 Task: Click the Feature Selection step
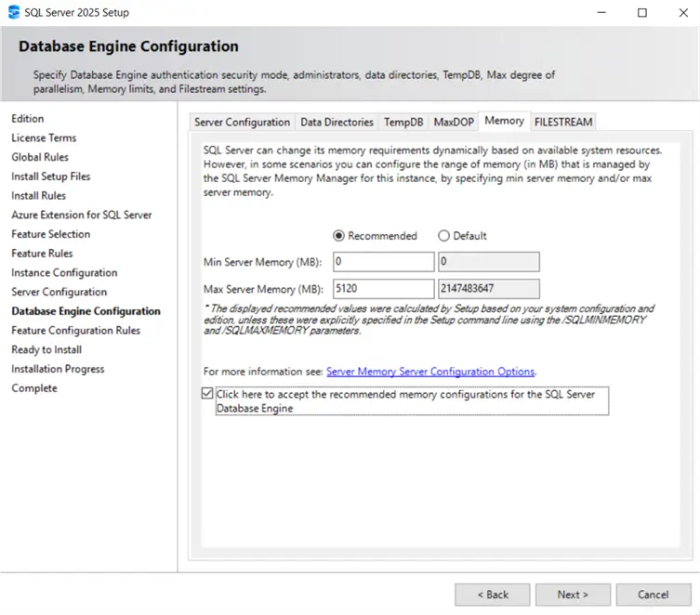pyautogui.click(x=51, y=234)
